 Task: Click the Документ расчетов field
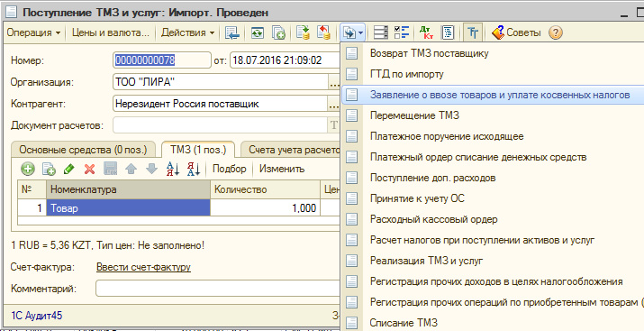(x=221, y=125)
